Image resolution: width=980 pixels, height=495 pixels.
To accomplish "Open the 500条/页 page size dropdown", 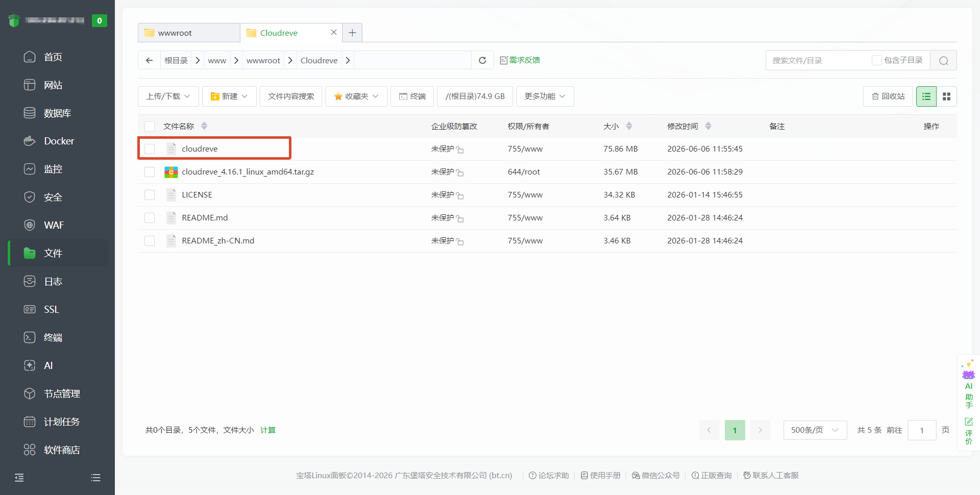I will pyautogui.click(x=815, y=430).
